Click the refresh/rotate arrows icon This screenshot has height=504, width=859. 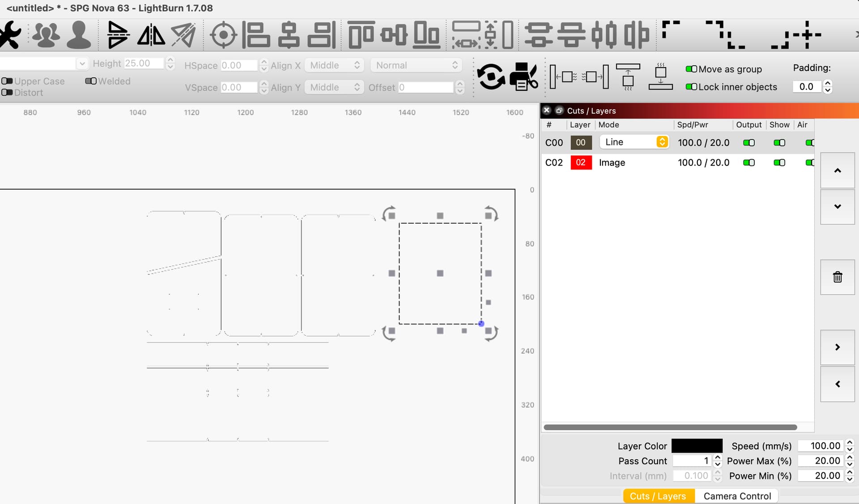pos(491,76)
